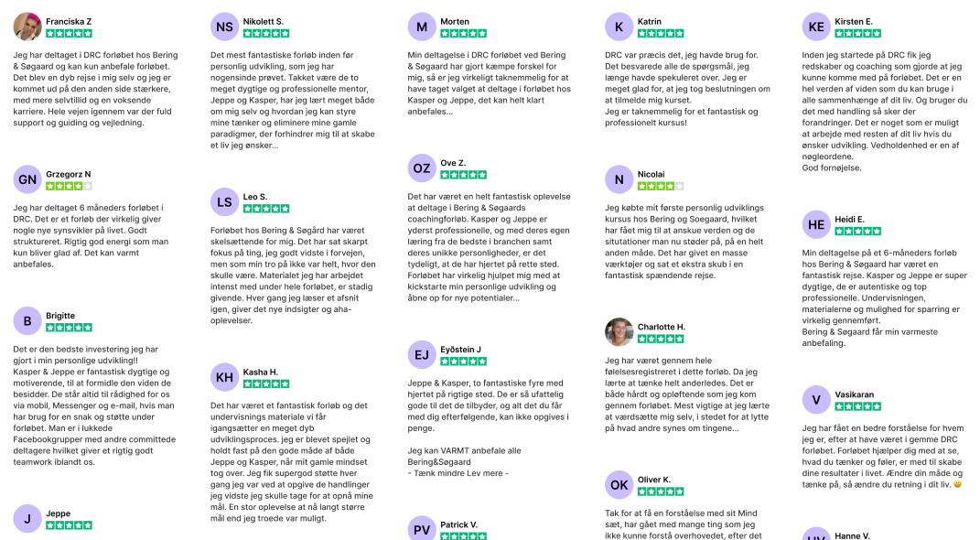Image resolution: width=980 pixels, height=540 pixels.
Task: Click Franciska Z's profile photo
Action: (27, 27)
